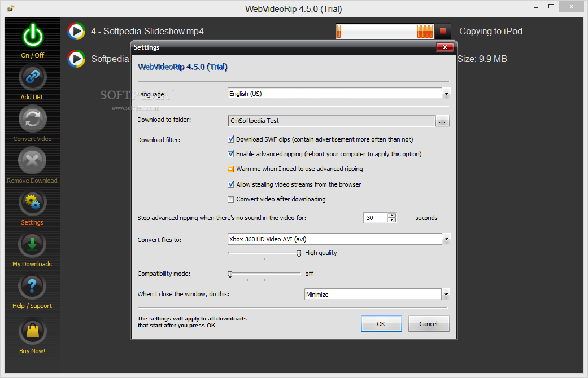Screen dimensions: 588x378
Task: Click the 4 - Softpedia Slideshow.mp4 file name
Action: point(147,32)
